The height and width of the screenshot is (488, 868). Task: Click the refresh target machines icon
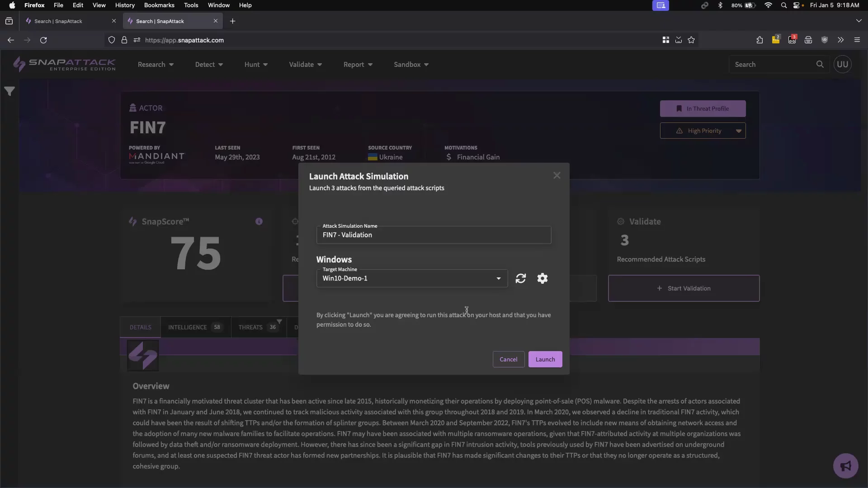point(521,278)
